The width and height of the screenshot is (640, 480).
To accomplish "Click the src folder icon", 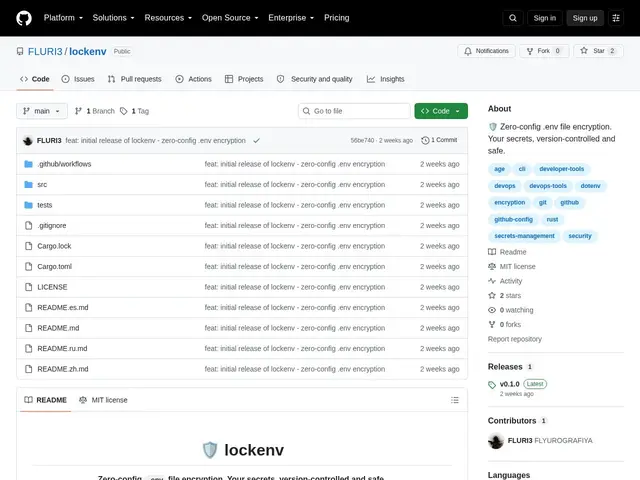I will click(28, 184).
